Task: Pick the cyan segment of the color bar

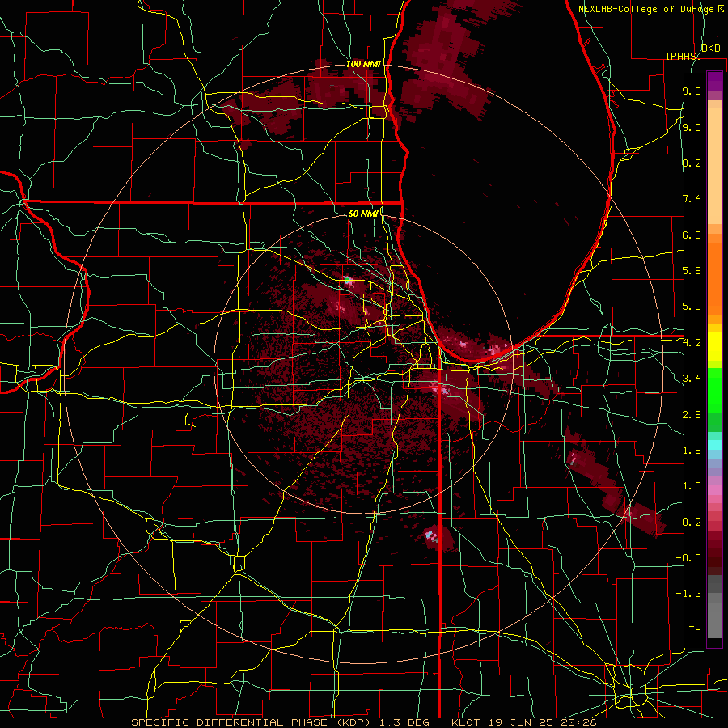Action: coord(714,445)
